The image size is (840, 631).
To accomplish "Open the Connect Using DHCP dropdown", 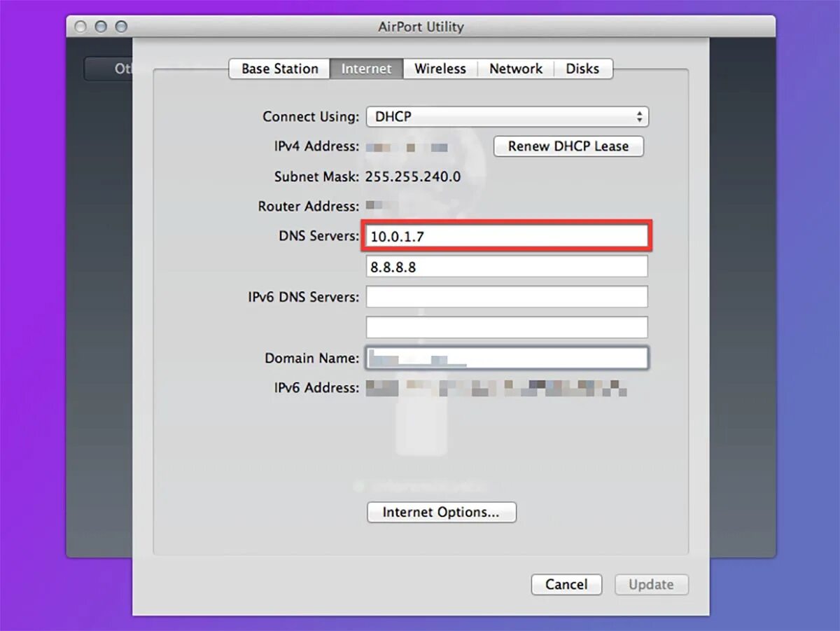I will 507,116.
